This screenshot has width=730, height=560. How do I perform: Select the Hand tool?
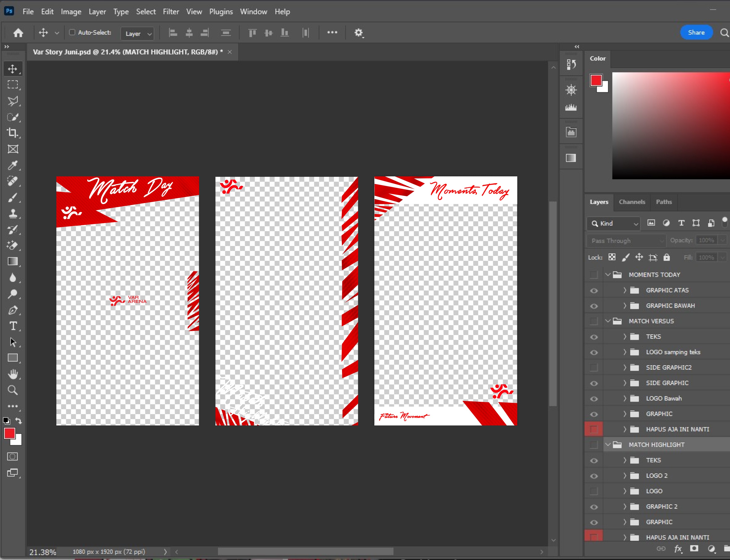pyautogui.click(x=13, y=374)
